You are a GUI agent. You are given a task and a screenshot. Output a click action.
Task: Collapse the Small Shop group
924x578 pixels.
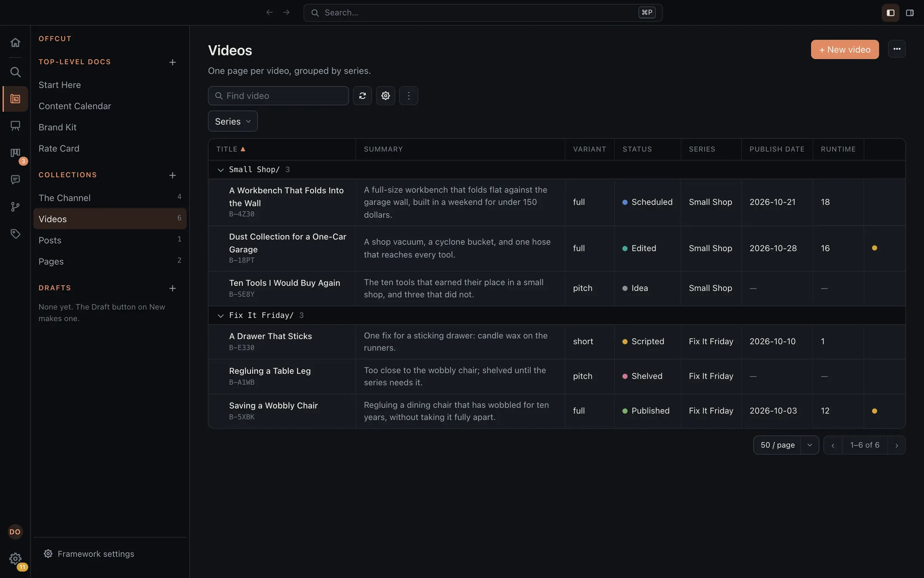(x=221, y=170)
